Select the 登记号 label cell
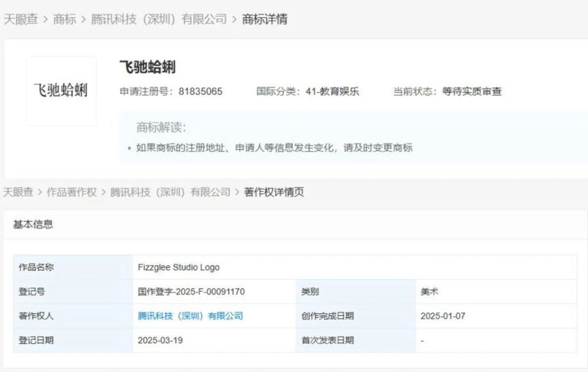This screenshot has width=588, height=372. pos(73,291)
